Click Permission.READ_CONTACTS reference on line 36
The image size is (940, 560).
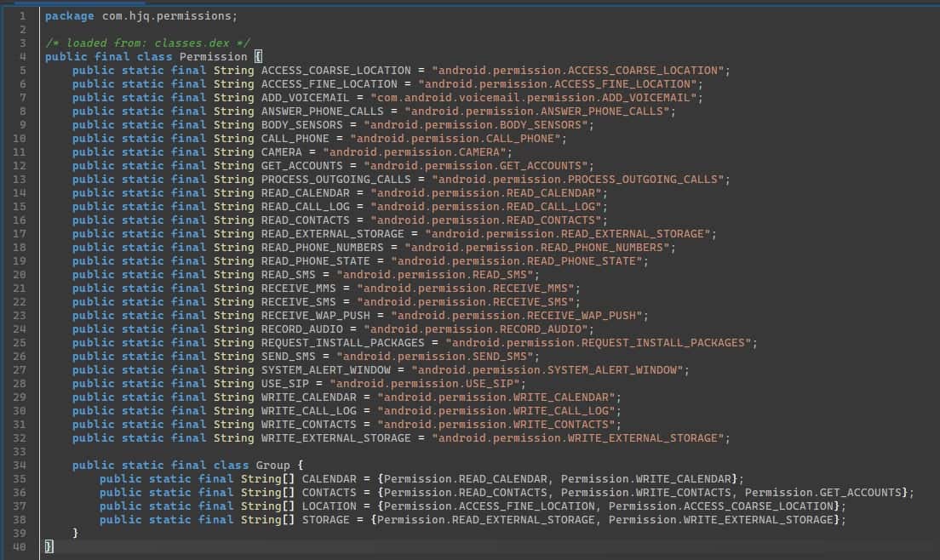click(x=466, y=493)
